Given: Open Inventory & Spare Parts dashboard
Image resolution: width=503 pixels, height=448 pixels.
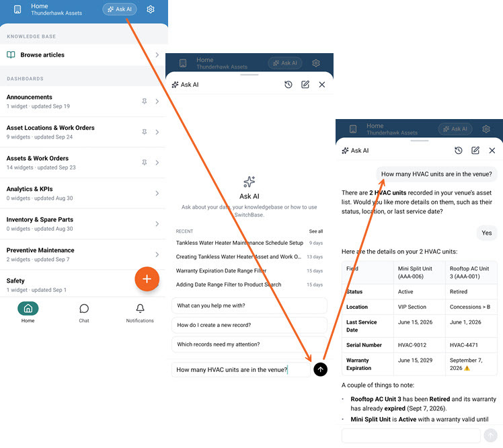Looking at the screenshot, I should (83, 224).
